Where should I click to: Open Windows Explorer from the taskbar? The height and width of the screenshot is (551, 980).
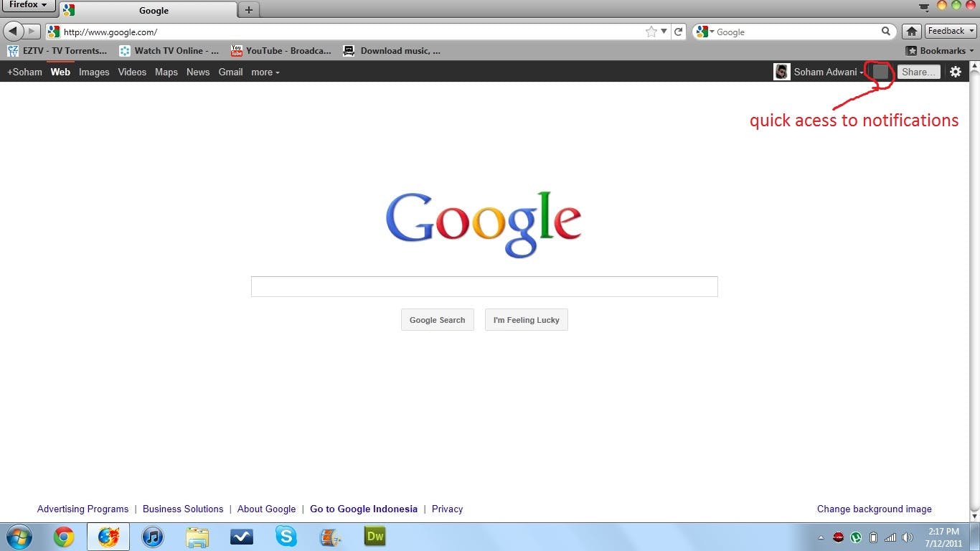coord(197,537)
